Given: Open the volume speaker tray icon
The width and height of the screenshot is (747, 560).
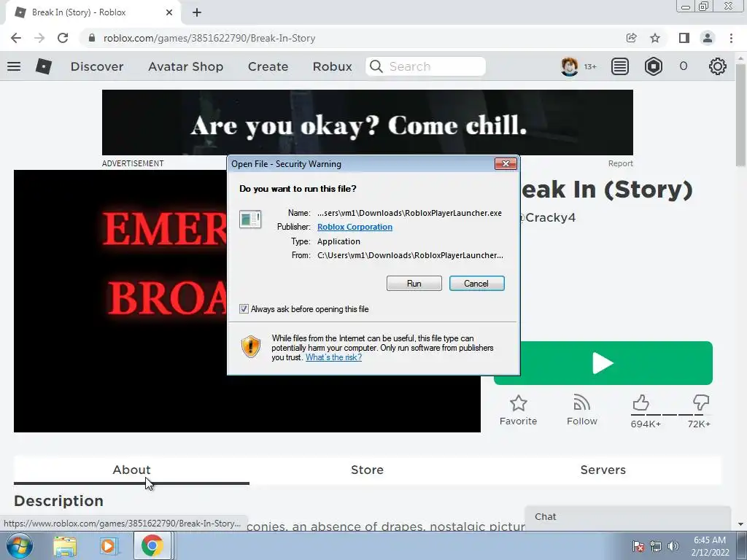Looking at the screenshot, I should [673, 546].
